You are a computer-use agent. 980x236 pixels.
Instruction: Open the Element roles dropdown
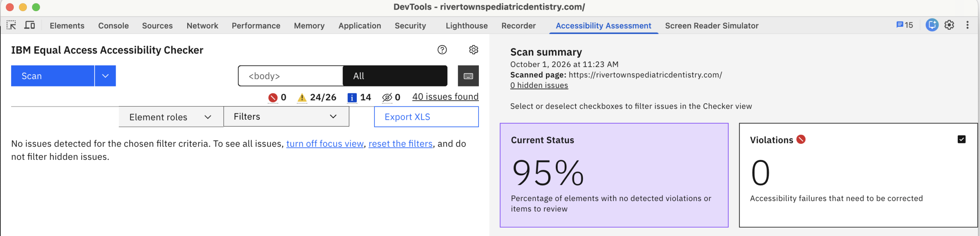tap(171, 117)
